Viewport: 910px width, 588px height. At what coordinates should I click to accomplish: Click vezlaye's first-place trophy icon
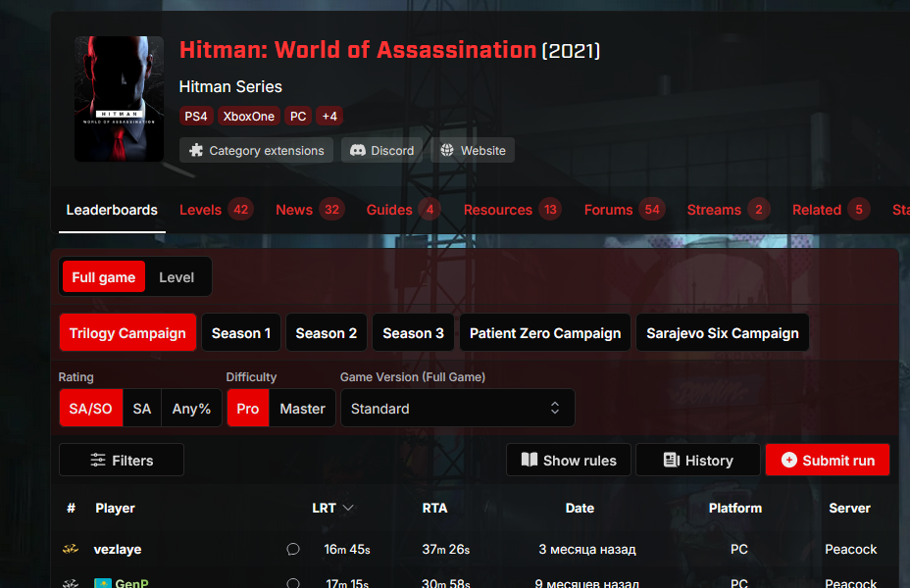71,549
